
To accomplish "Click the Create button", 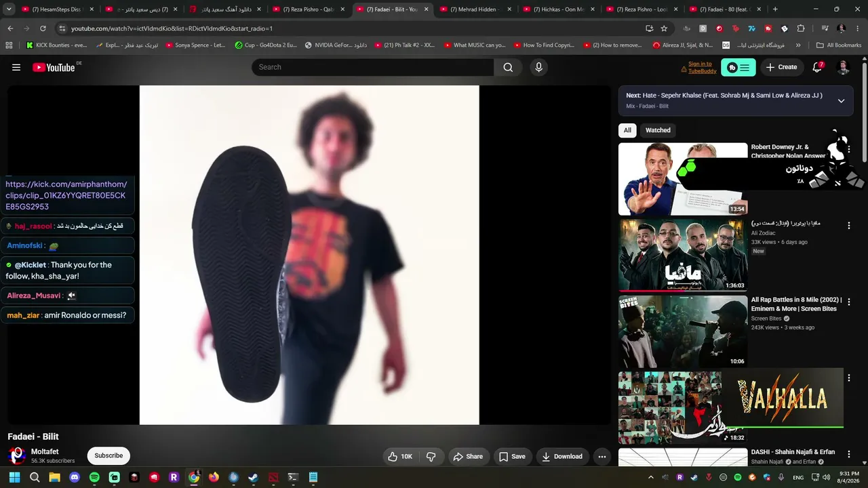I will pos(781,67).
